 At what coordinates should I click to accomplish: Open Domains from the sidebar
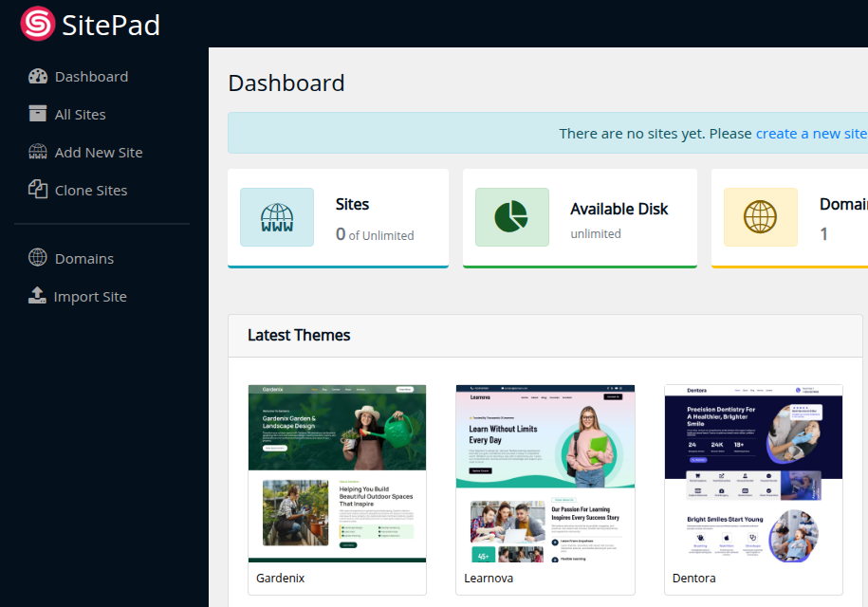[x=84, y=258]
